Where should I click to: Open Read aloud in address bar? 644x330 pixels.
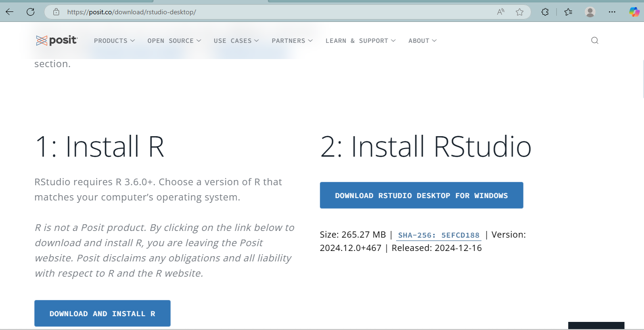point(501,12)
